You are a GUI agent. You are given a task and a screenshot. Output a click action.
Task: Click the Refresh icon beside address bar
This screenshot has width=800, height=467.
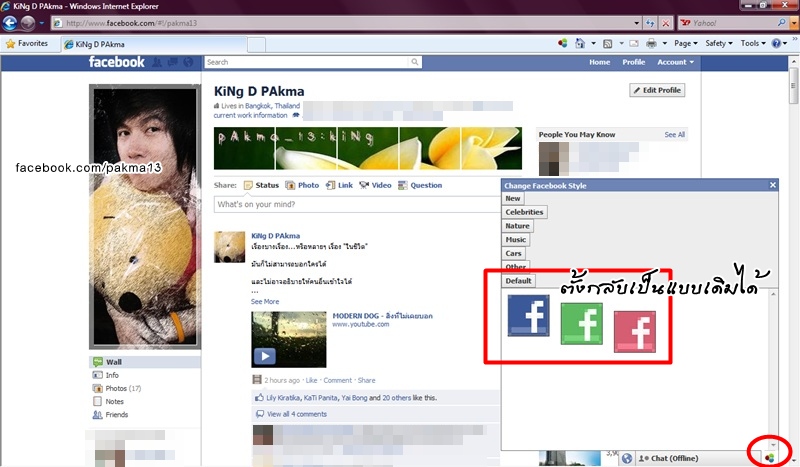(650, 23)
